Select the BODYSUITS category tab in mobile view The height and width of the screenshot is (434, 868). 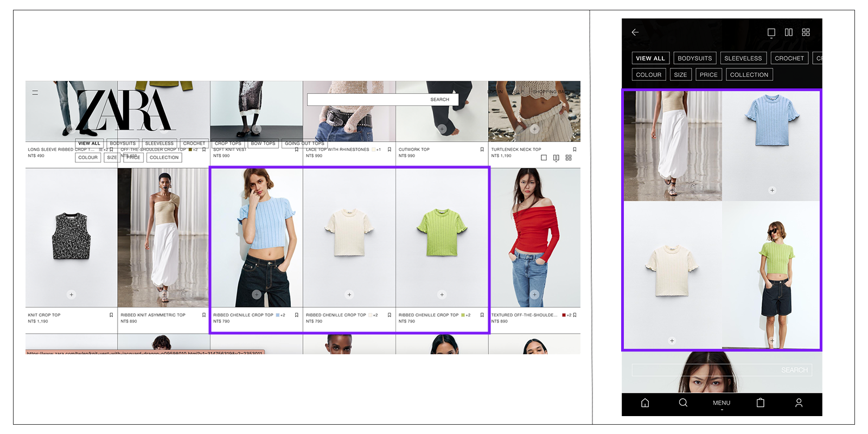click(694, 58)
